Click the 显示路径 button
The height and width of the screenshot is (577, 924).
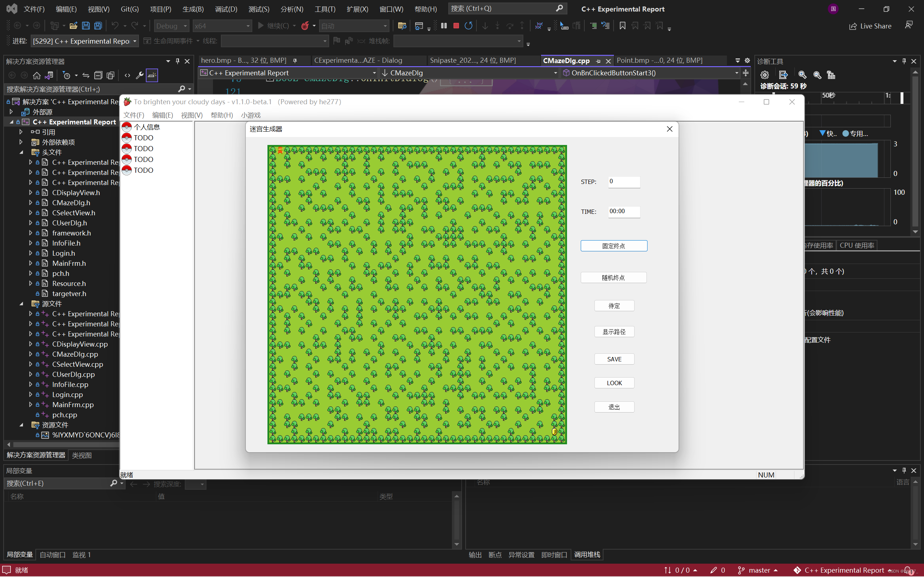pos(614,332)
